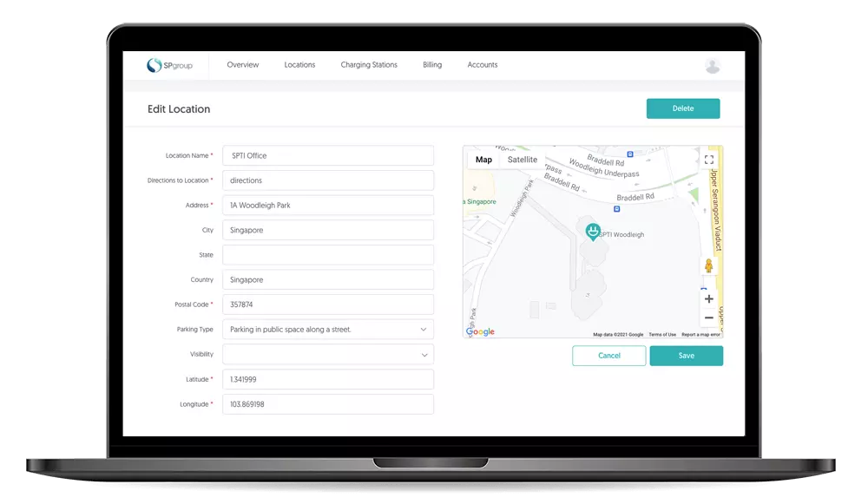Delete this location
The height and width of the screenshot is (504, 868).
click(x=683, y=108)
